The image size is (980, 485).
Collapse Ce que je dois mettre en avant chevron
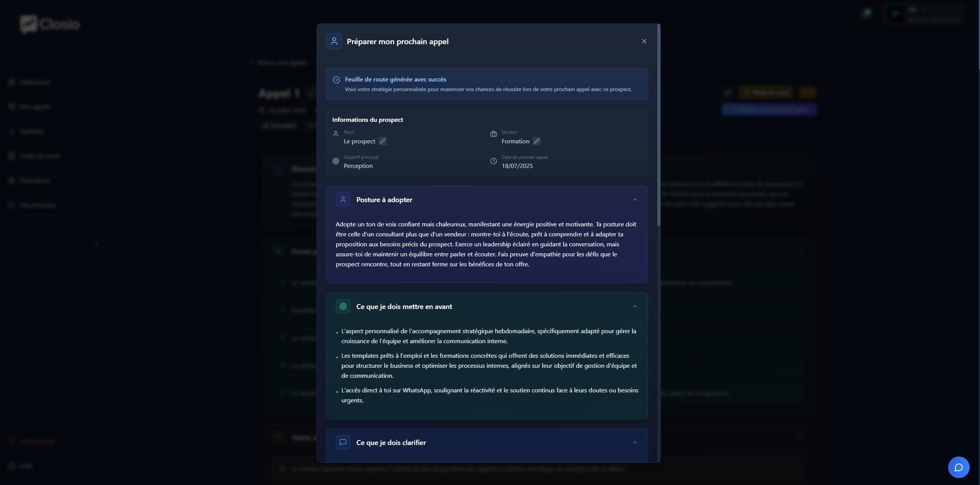click(635, 306)
